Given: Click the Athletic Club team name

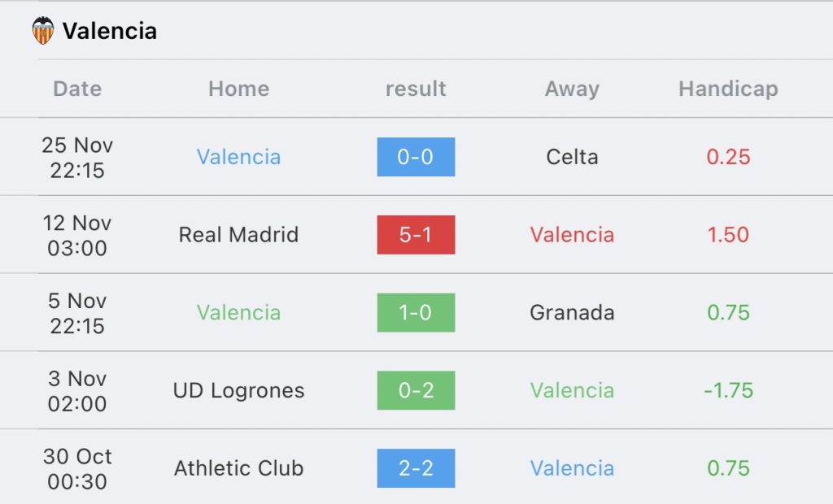Looking at the screenshot, I should pyautogui.click(x=238, y=468).
